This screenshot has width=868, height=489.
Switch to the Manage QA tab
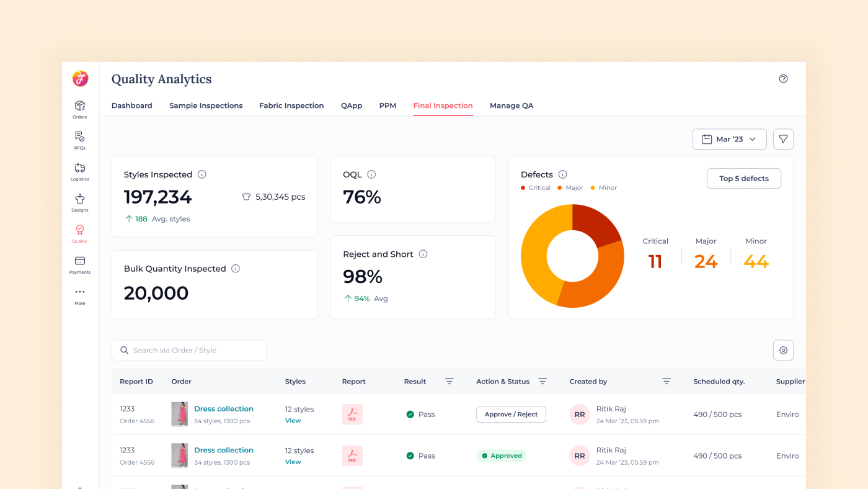511,105
